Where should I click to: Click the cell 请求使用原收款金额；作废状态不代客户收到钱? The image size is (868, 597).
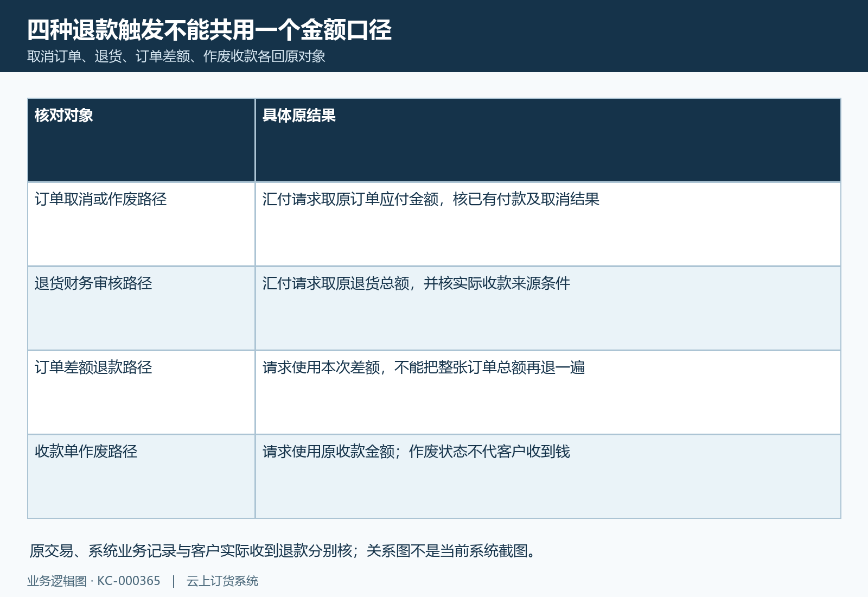pos(548,477)
